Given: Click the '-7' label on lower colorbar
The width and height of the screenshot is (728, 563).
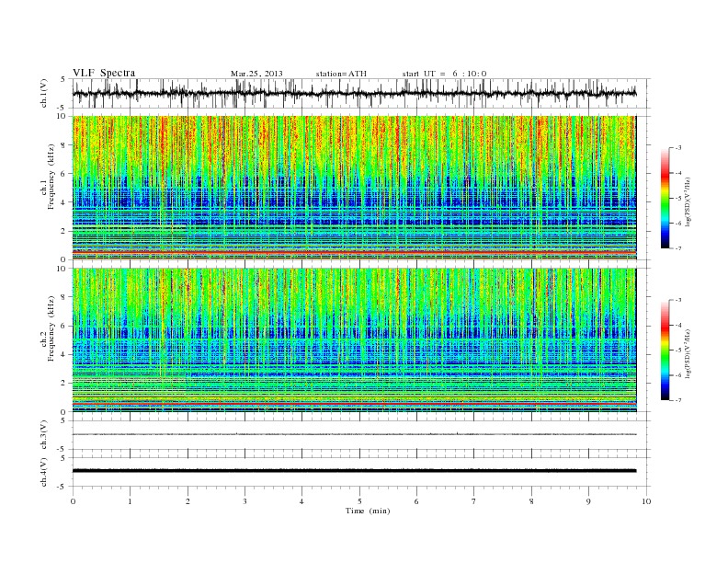Looking at the screenshot, I should (678, 400).
